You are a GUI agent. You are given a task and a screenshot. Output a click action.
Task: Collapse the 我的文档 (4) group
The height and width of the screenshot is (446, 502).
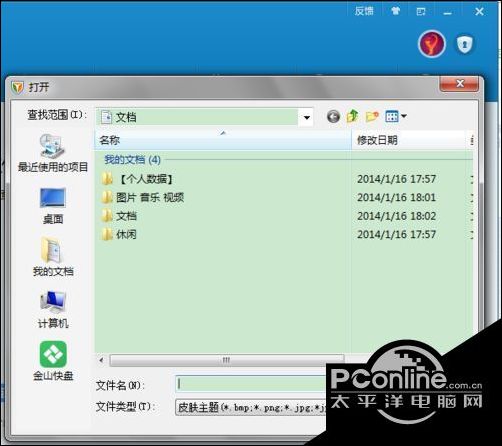[133, 160]
